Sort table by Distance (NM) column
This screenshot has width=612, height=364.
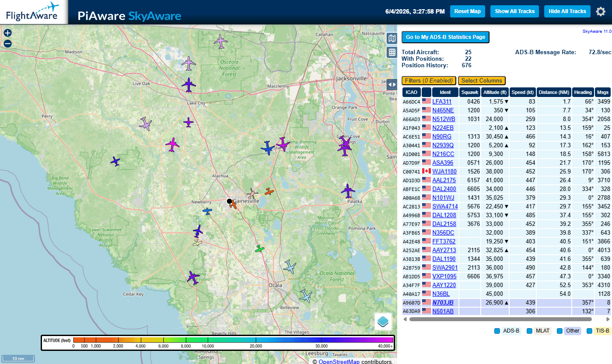click(554, 92)
